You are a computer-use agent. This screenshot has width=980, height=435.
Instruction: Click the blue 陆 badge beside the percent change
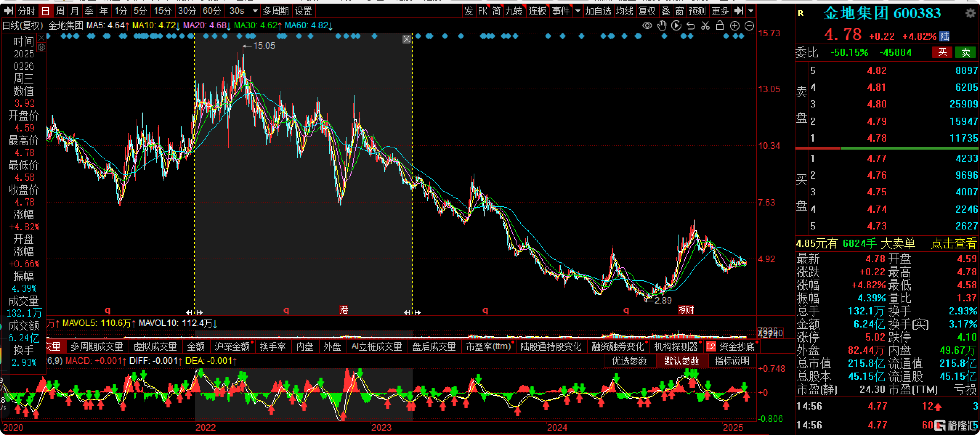click(x=944, y=37)
